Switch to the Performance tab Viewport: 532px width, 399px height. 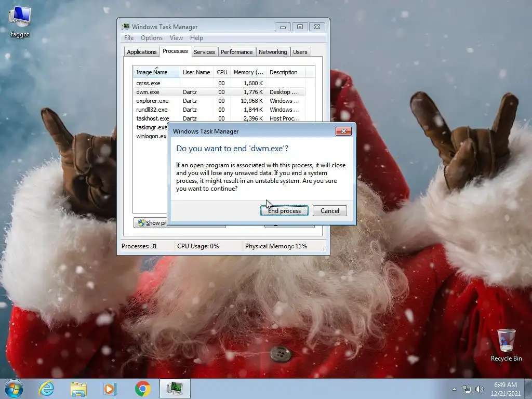[x=236, y=52]
